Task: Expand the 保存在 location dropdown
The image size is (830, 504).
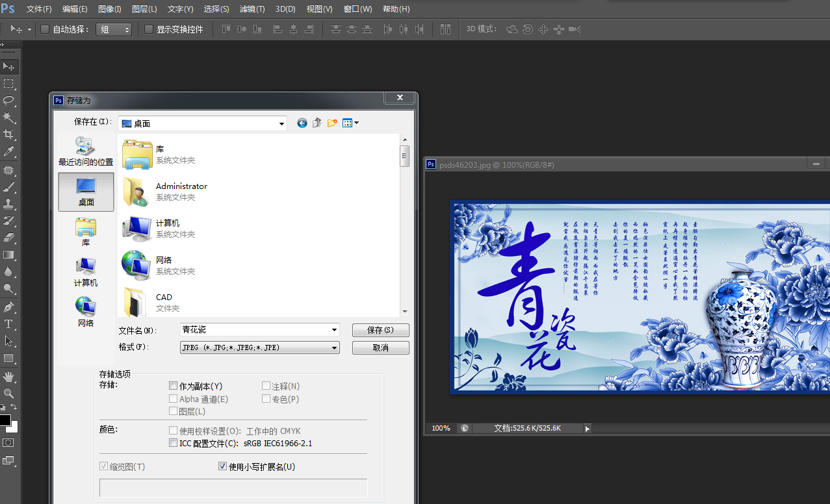Action: point(281,123)
